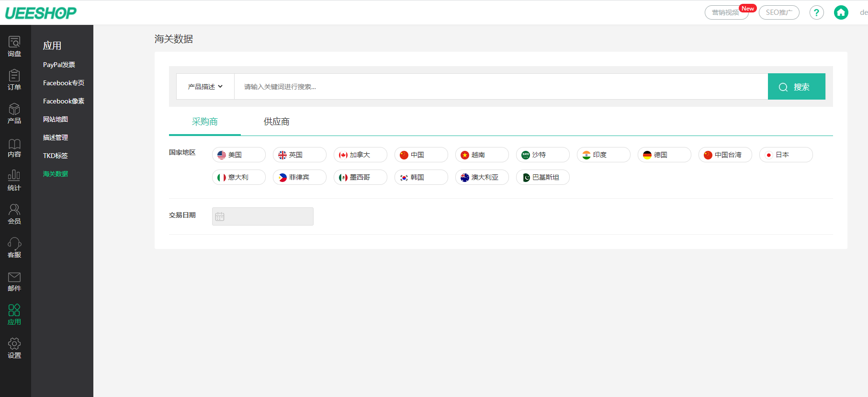Select the 美国 country filter chip

point(238,155)
